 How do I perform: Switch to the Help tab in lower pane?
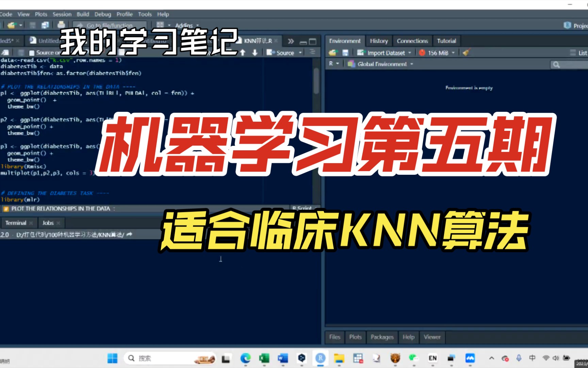[x=408, y=337]
